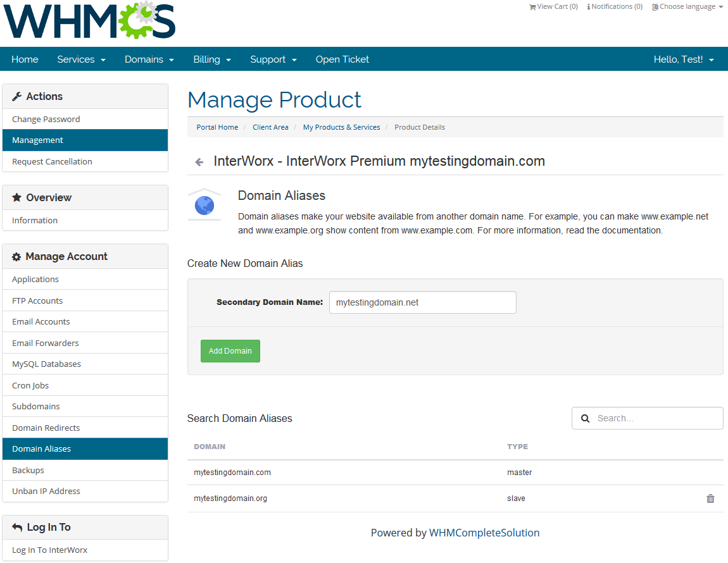The width and height of the screenshot is (728, 563).
Task: Delete mytestingdomain.org alias with trash icon
Action: point(710,498)
